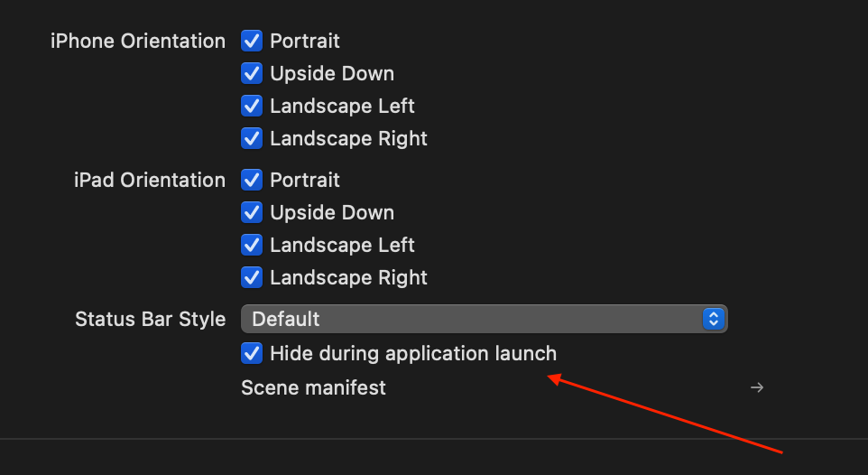Open the Scene manifest arrow icon
The image size is (868, 475).
coord(757,387)
